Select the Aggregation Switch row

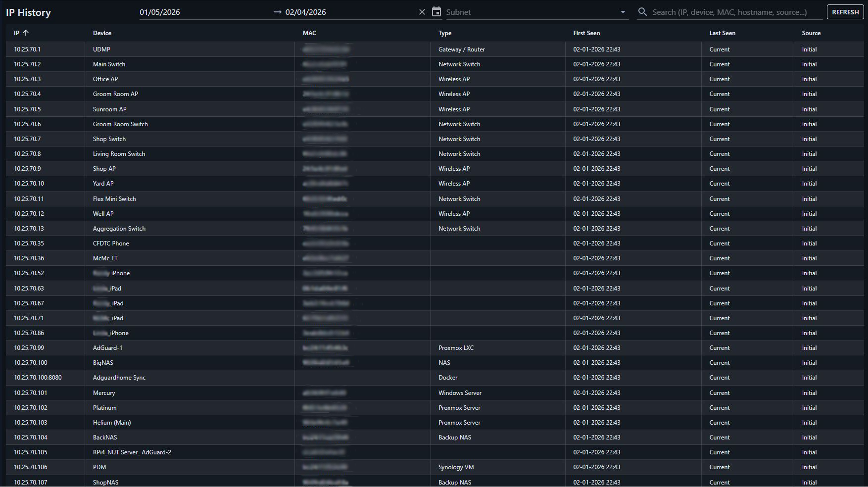pyautogui.click(x=119, y=229)
